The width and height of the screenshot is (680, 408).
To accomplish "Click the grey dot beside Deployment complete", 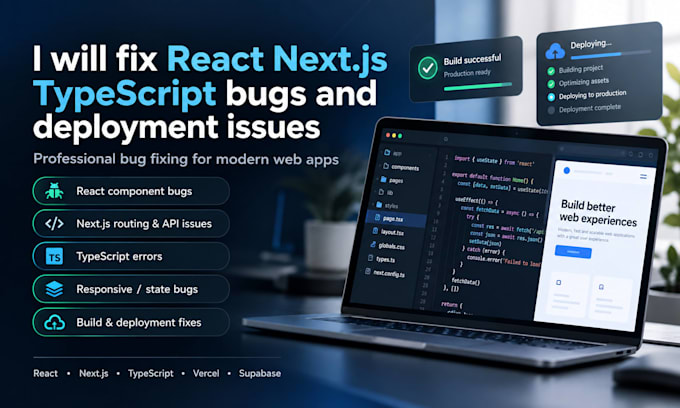I will 551,110.
